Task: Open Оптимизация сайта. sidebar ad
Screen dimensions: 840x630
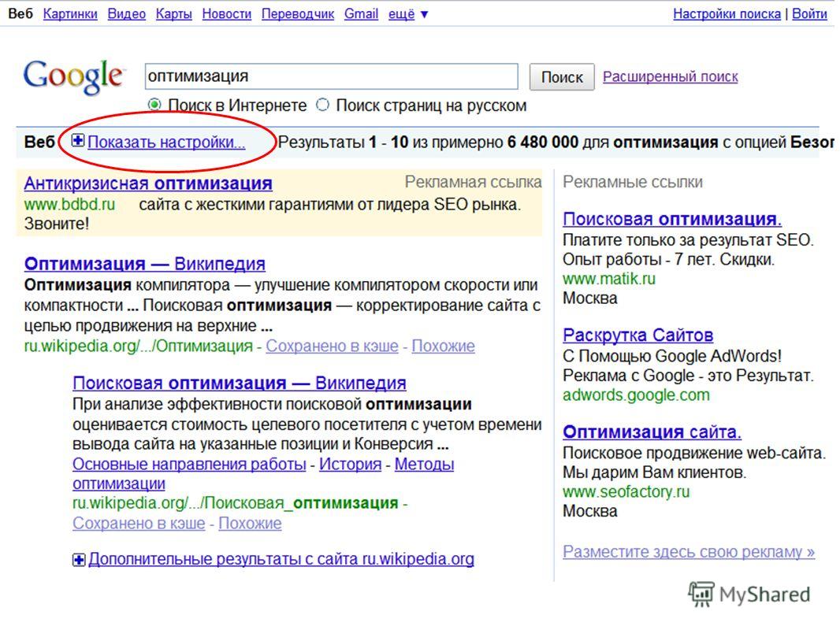Action: click(652, 432)
